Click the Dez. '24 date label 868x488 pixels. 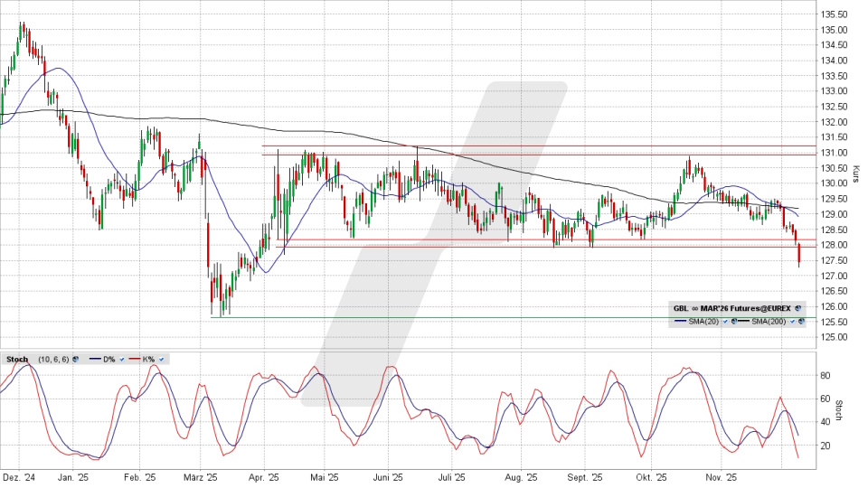click(19, 477)
